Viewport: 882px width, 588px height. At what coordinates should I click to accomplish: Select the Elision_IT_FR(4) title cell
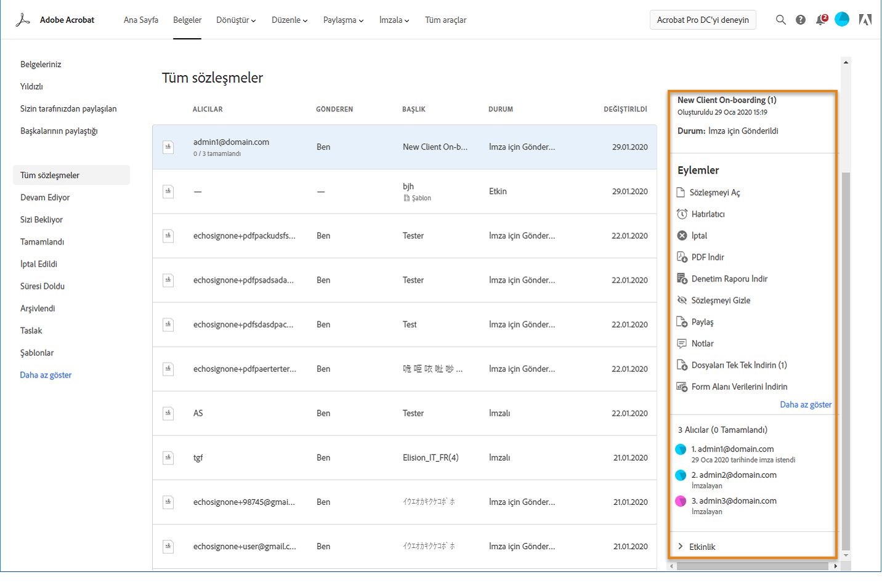(x=431, y=457)
